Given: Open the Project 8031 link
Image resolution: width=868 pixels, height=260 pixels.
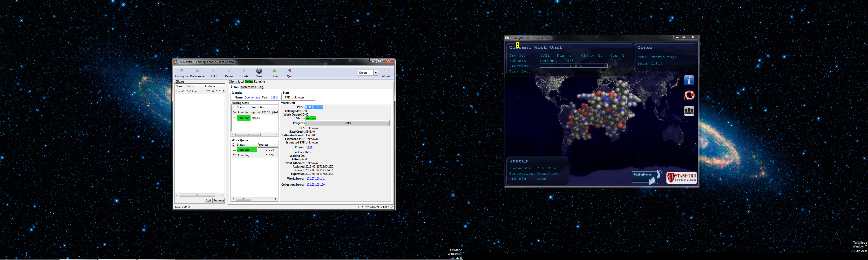Looking at the screenshot, I should click(309, 147).
